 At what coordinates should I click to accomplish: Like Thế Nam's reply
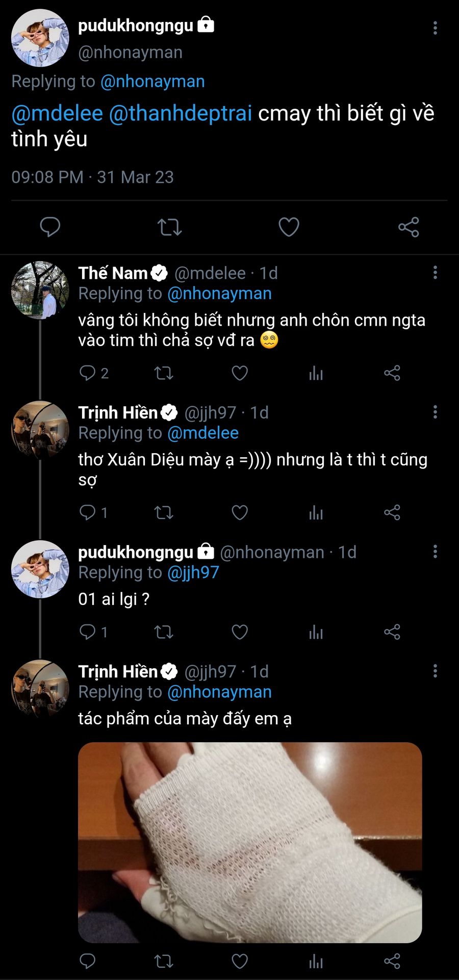pos(240,373)
